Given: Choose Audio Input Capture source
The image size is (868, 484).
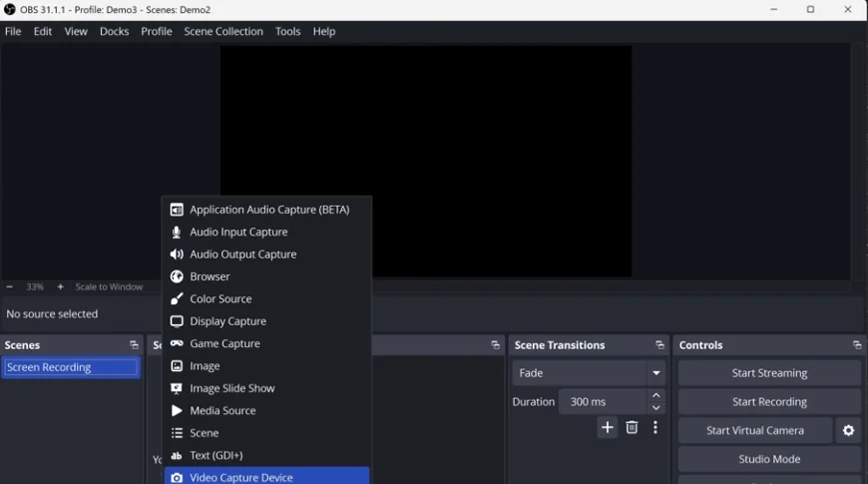Looking at the screenshot, I should 266,233.
